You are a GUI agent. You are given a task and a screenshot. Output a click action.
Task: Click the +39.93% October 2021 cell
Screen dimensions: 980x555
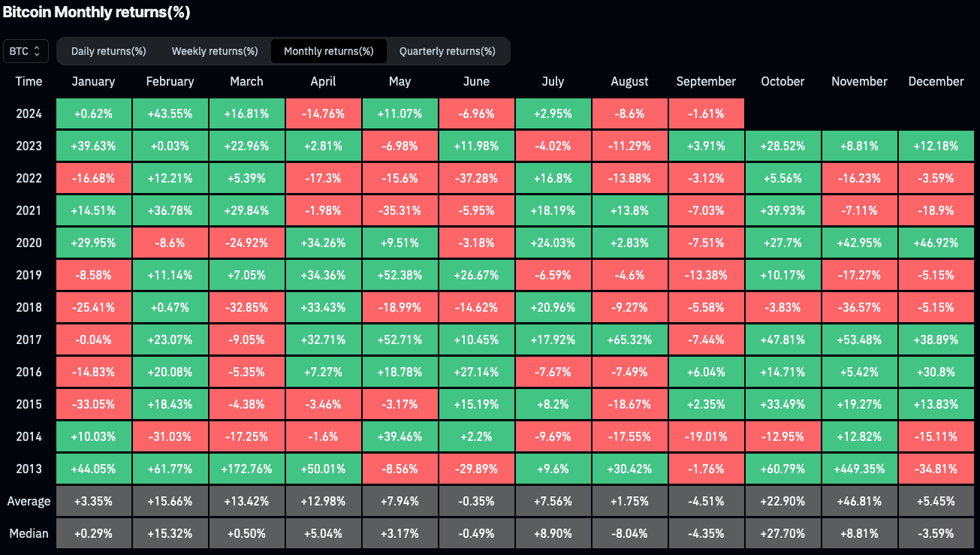click(x=783, y=210)
